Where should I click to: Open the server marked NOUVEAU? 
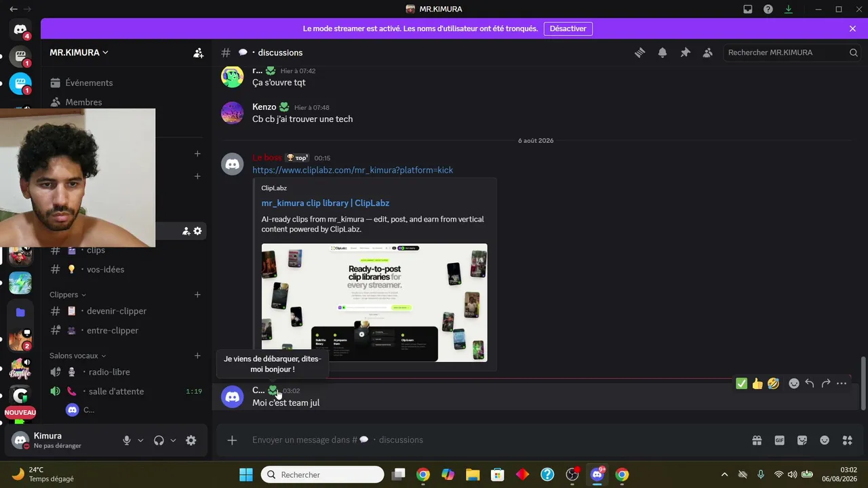pos(20,396)
